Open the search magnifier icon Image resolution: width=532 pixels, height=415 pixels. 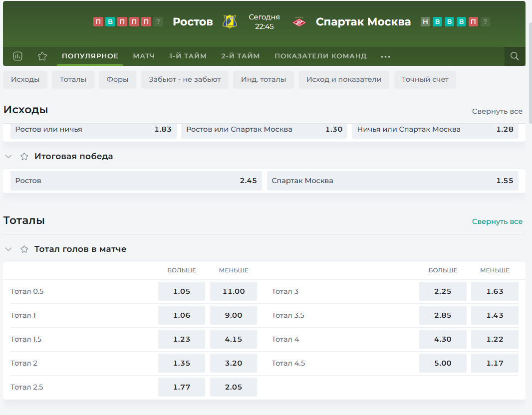coord(515,56)
